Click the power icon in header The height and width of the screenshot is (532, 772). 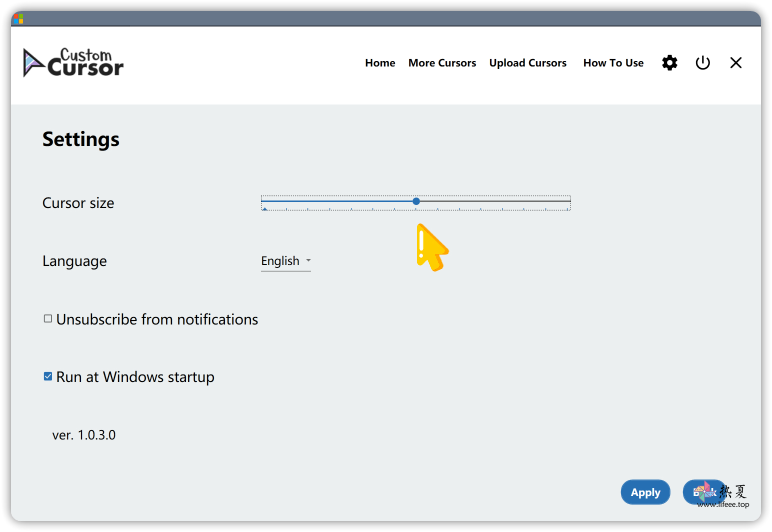coord(702,63)
